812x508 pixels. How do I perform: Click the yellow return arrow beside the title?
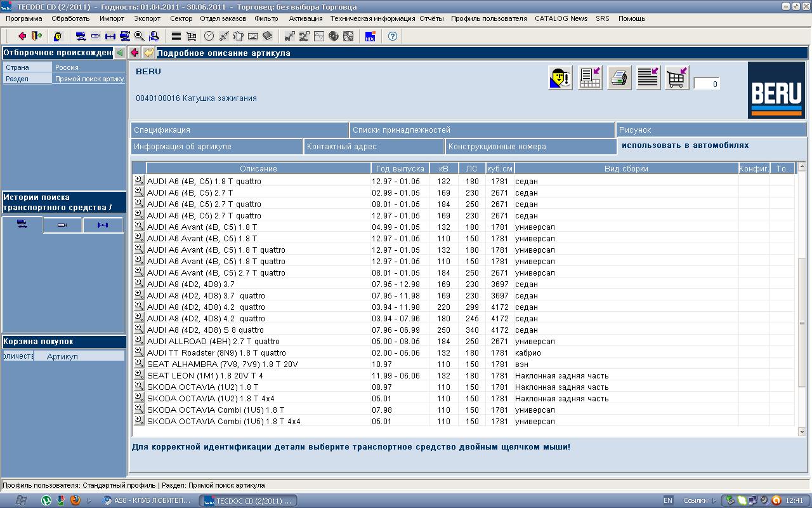point(148,53)
